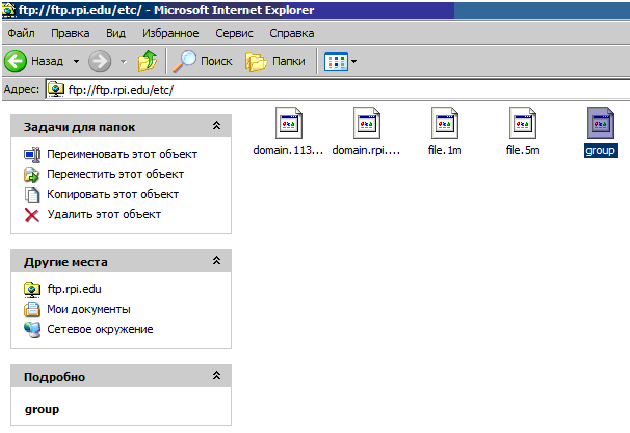Viewport: 630px width, 433px height.
Task: Click the copy object icon
Action: [32, 195]
